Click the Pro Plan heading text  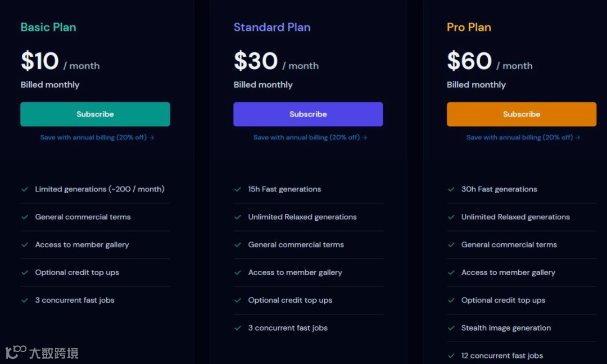click(469, 27)
